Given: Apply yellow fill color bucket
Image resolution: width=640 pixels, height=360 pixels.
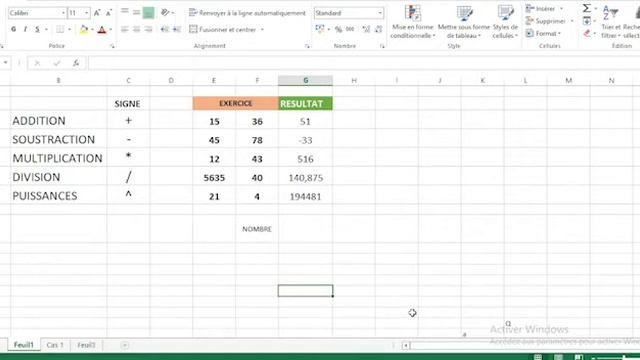Looking at the screenshot, I should pos(84,29).
